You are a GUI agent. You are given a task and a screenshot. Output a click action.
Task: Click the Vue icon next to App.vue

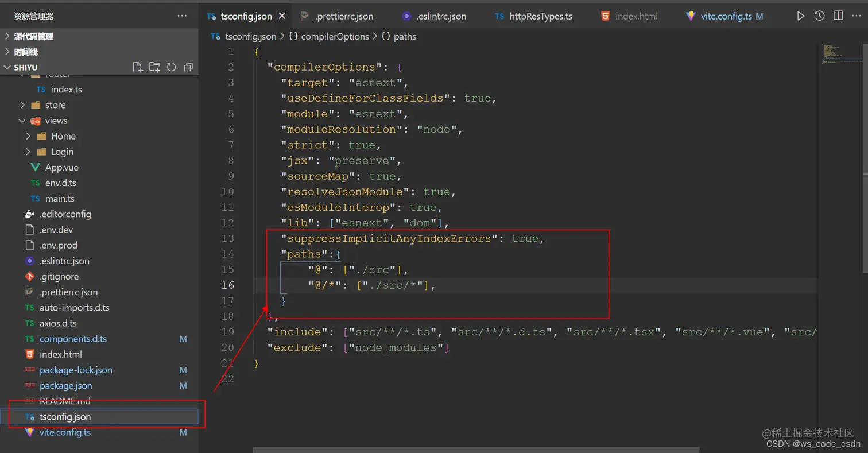35,168
